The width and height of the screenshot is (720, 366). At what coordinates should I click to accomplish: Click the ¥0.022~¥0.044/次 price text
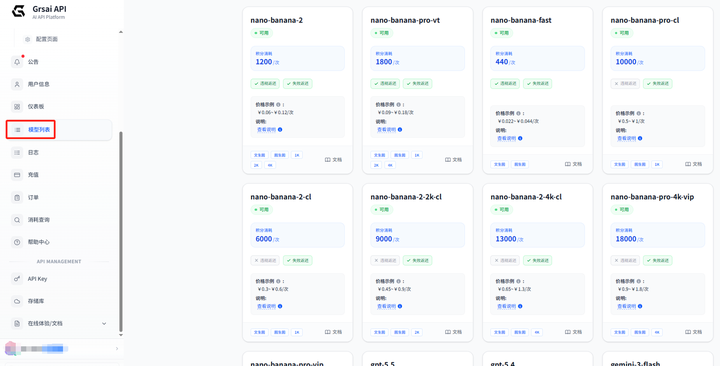[x=518, y=122]
